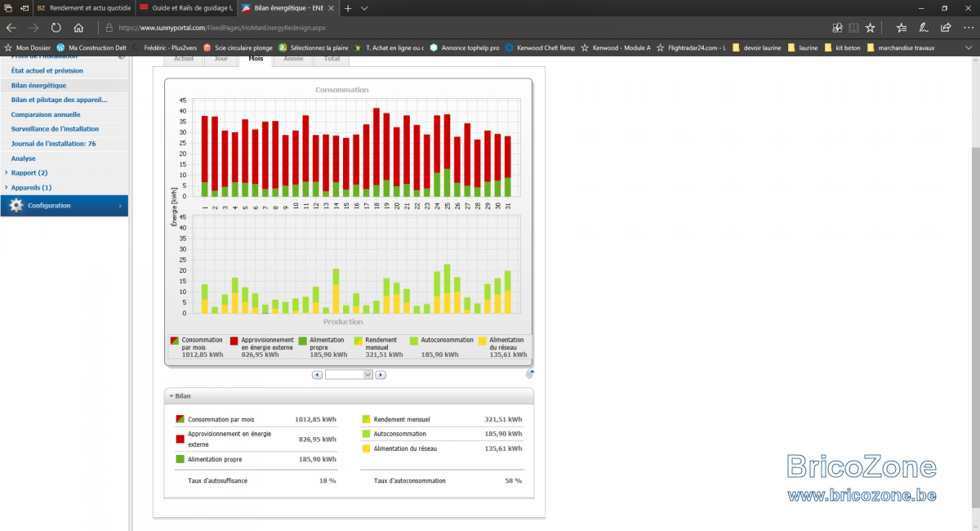Click the yellow Alimentation du réseau swatch
Viewport: 980px width, 531px height.
coord(482,340)
